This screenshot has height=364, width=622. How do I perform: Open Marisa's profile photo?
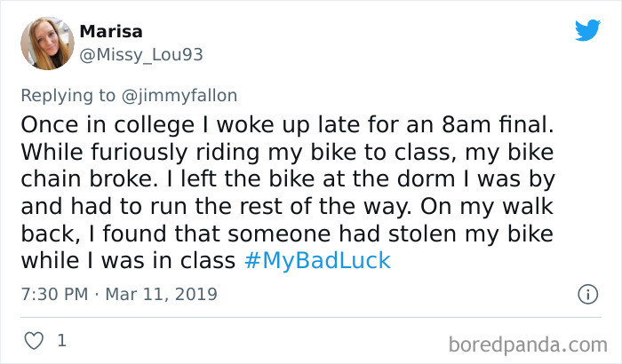45,43
